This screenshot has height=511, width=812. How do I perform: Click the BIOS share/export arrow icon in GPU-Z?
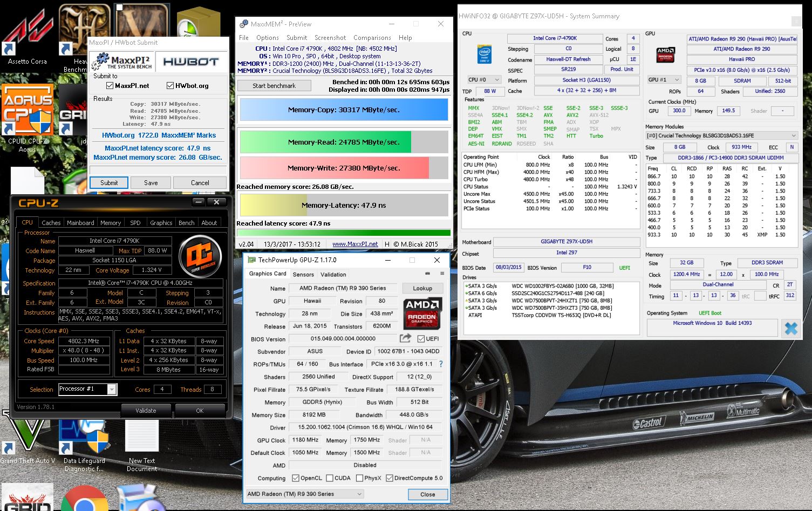coord(405,338)
